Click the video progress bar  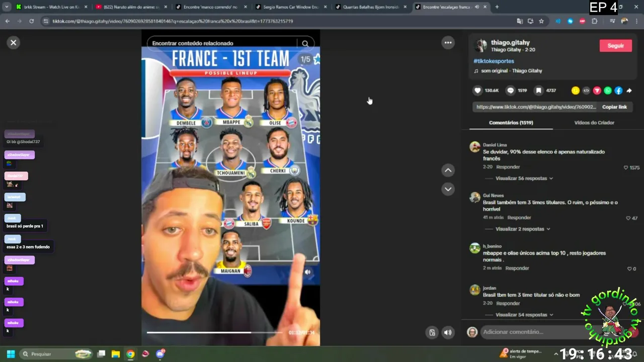[215, 332]
